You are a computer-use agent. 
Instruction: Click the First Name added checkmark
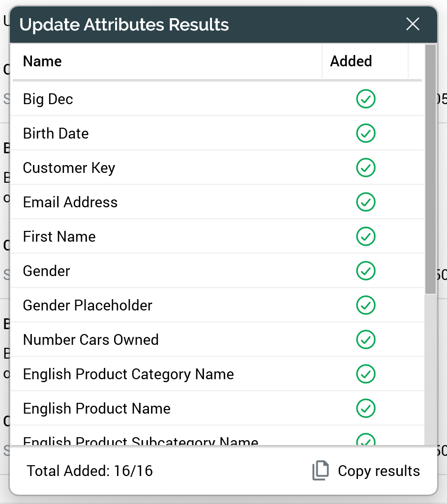pyautogui.click(x=365, y=236)
